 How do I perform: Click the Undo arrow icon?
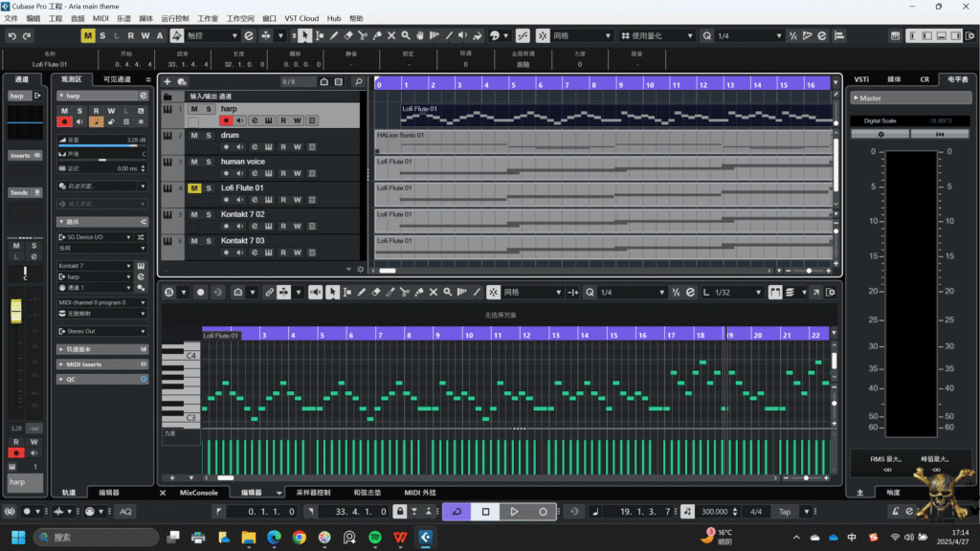click(12, 35)
